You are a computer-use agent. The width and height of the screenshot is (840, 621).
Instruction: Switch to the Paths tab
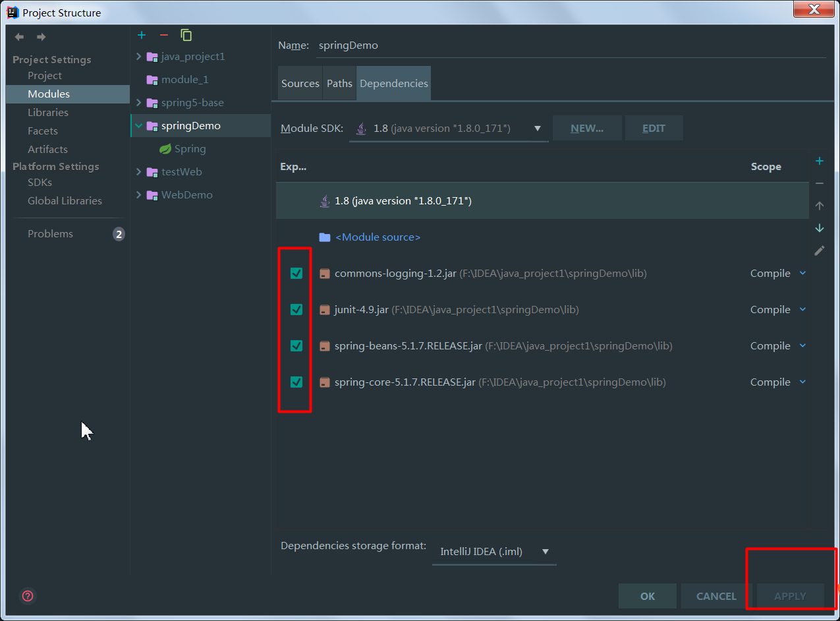[339, 84]
